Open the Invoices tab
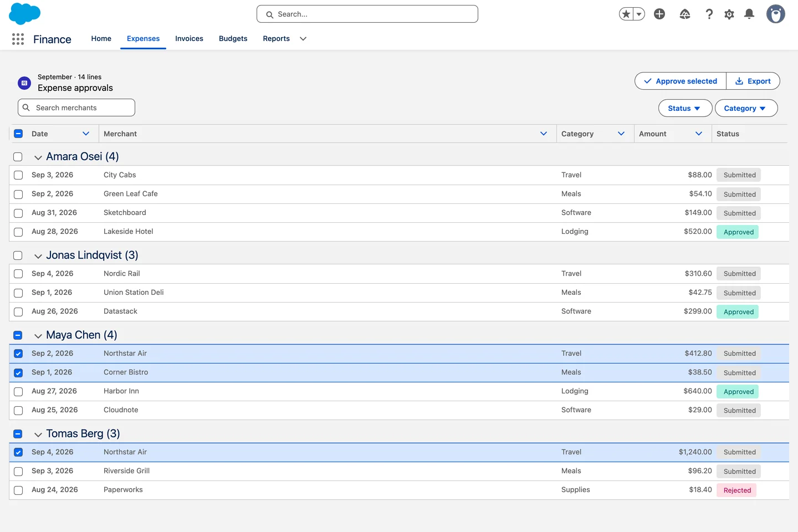This screenshot has height=532, width=798. (189, 38)
